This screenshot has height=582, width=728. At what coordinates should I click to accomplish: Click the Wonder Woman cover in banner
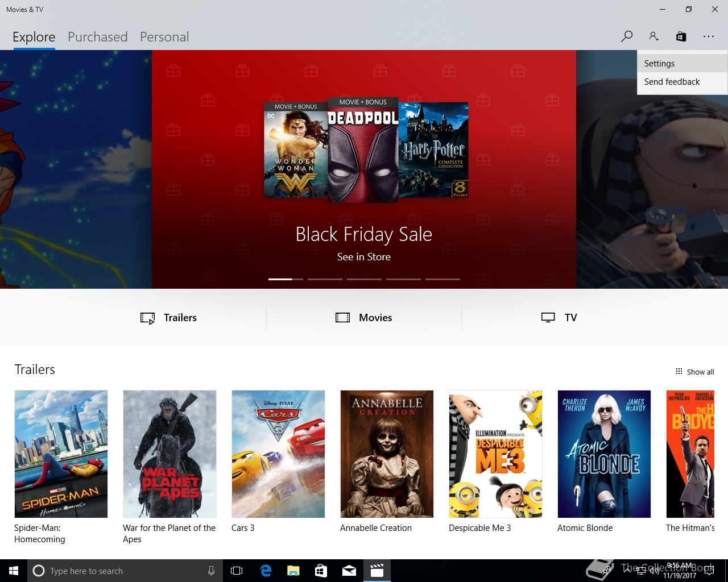pyautogui.click(x=296, y=150)
